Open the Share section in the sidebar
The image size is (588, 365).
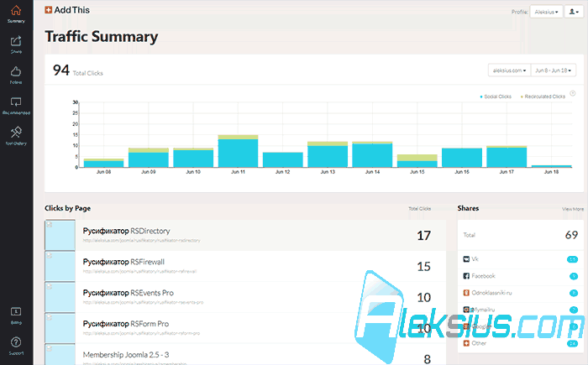(16, 44)
